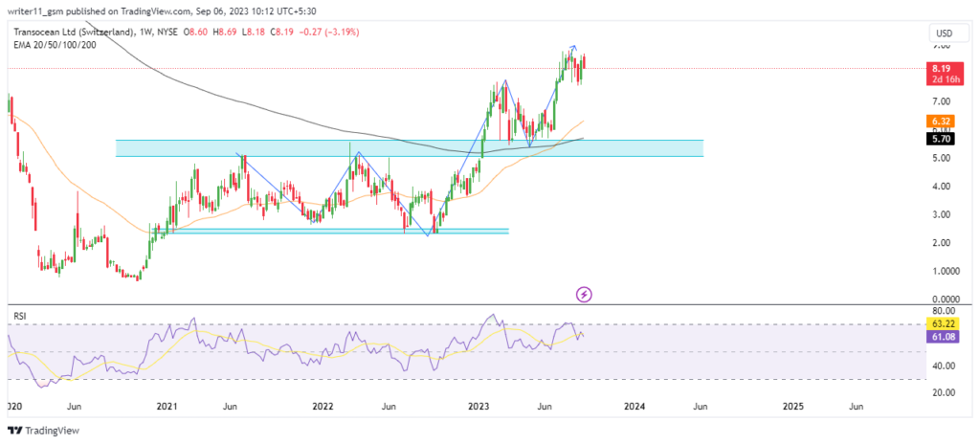This screenshot has height=444, width=980.
Task: Click the 2.00 price scale label
Action: click(x=942, y=243)
